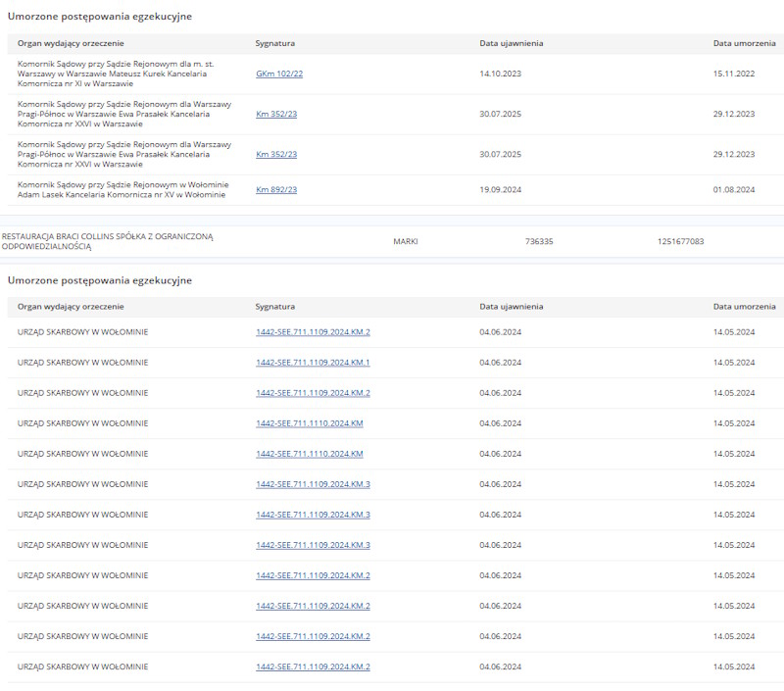Open the Km 892/23 signature link
This screenshot has height=691, width=784.
(276, 189)
